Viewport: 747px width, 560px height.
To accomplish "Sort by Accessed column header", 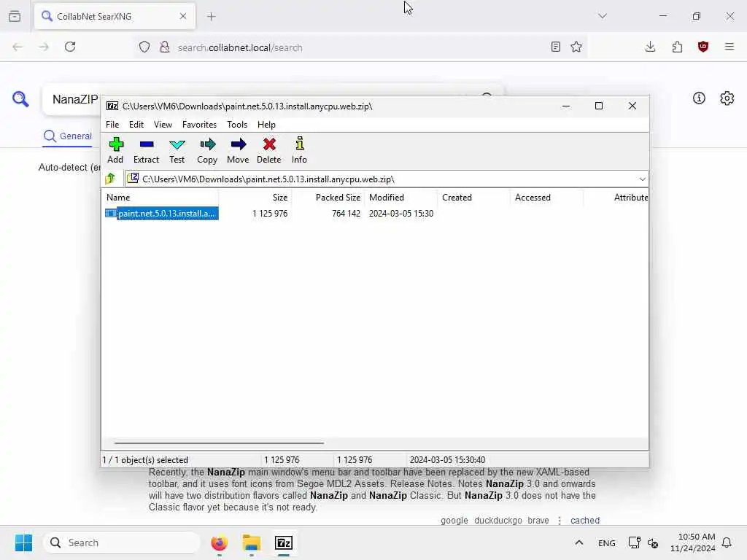I will (x=547, y=197).
